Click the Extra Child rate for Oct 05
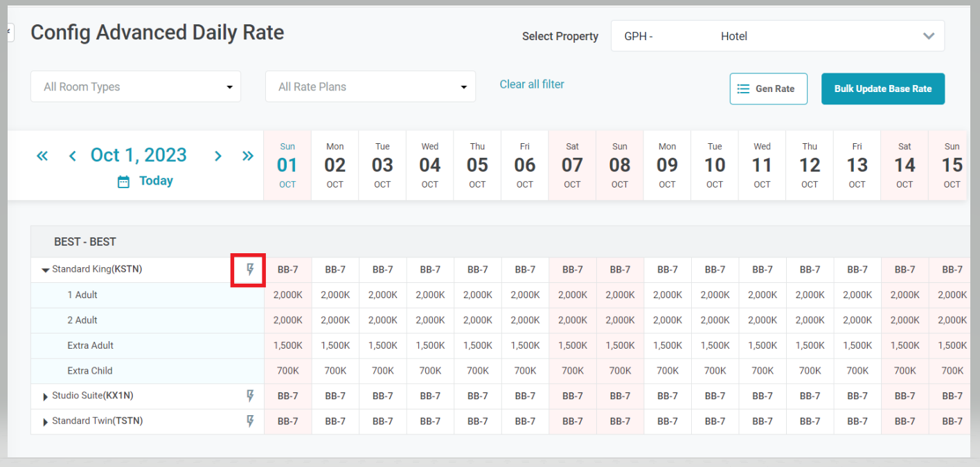The height and width of the screenshot is (467, 980). point(477,371)
